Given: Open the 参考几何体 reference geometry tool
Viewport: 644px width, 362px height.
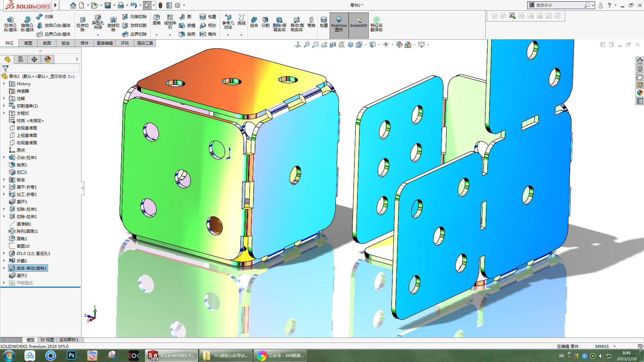Looking at the screenshot, I should (228, 22).
